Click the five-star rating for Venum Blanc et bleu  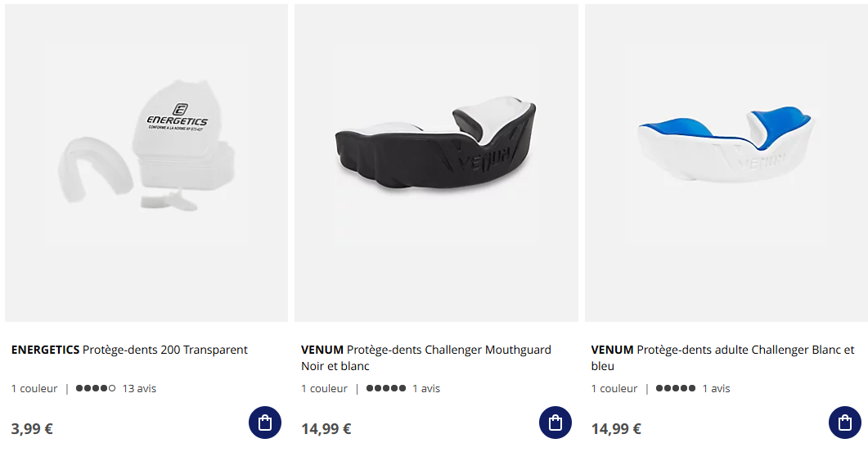(x=676, y=388)
